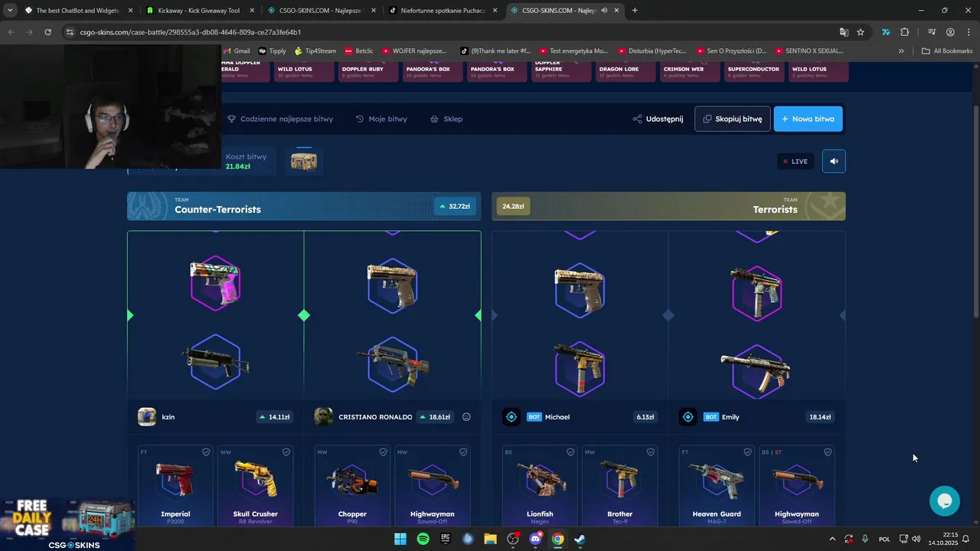The width and height of the screenshot is (980, 551).
Task: Switch to Niefortunne spotkanie Puchacz tab
Action: pos(442,11)
